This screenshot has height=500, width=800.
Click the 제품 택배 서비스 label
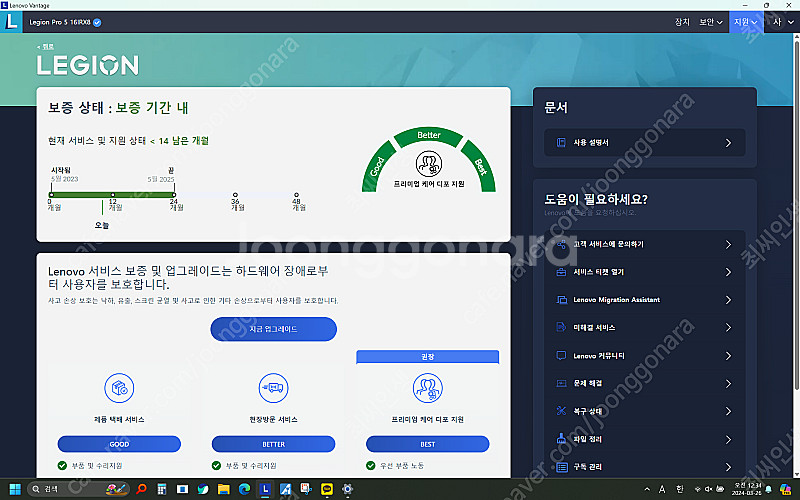click(x=119, y=419)
